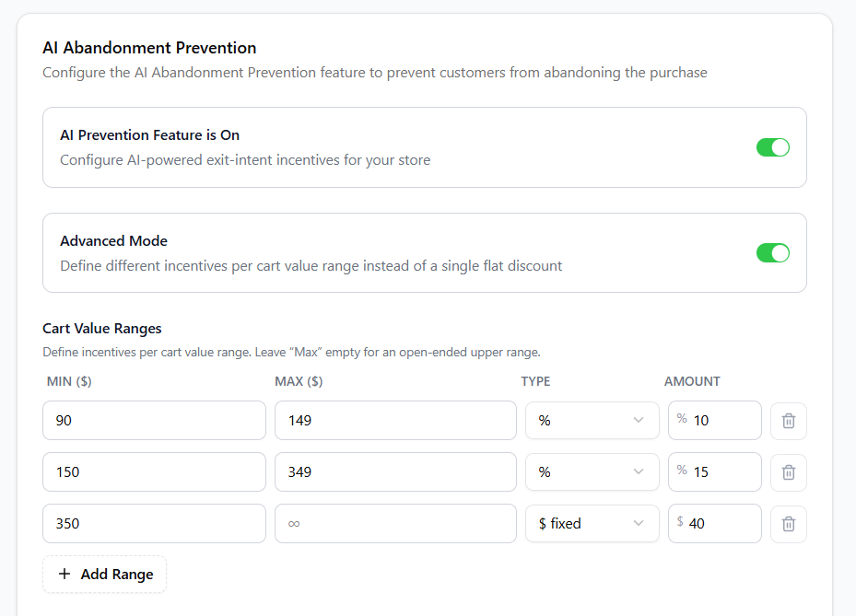Edit the dollar amount field showing 40

click(715, 524)
